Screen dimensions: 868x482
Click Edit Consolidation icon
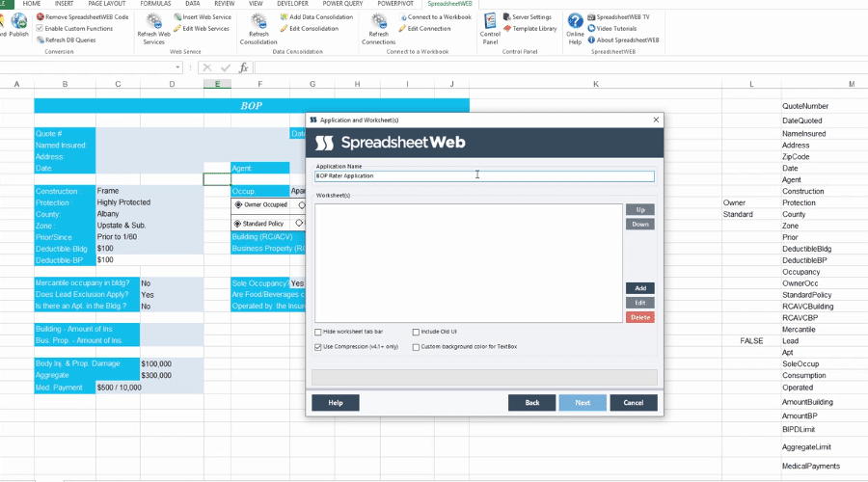click(x=284, y=28)
